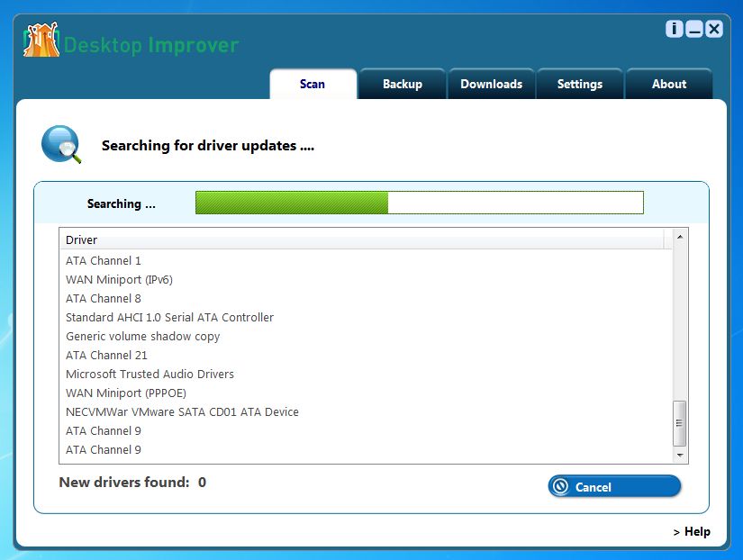
Task: Click the green search progress bar
Action: point(420,203)
